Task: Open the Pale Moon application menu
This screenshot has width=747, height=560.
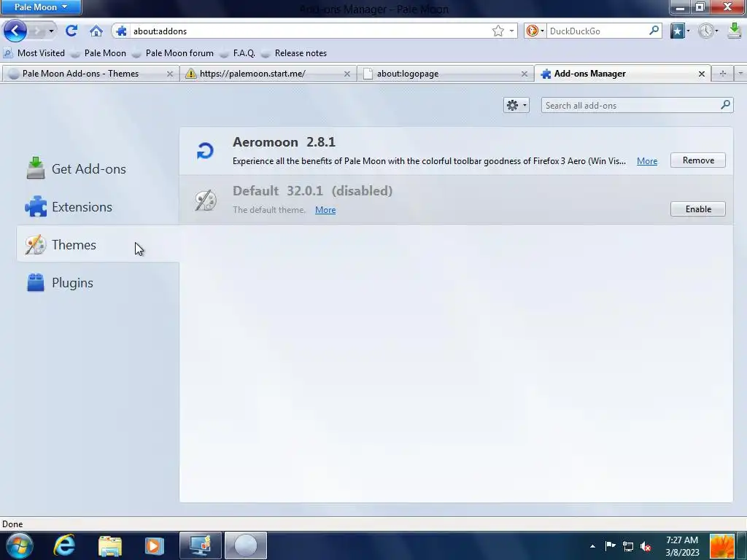Action: point(41,7)
